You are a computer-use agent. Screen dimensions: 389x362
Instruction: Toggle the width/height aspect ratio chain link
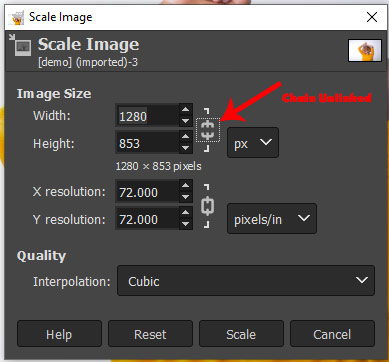pos(208,130)
